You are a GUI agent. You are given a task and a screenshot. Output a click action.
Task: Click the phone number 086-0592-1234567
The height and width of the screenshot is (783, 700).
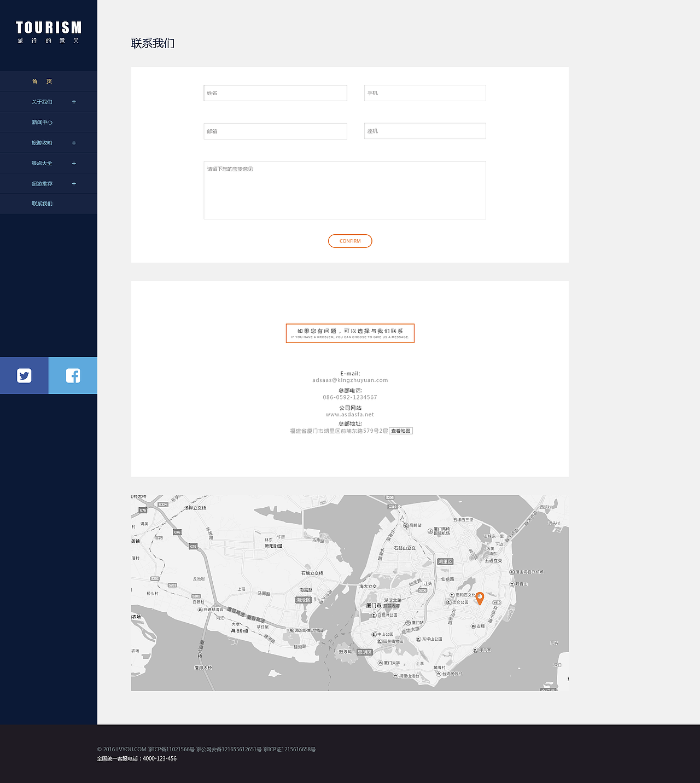(x=350, y=397)
